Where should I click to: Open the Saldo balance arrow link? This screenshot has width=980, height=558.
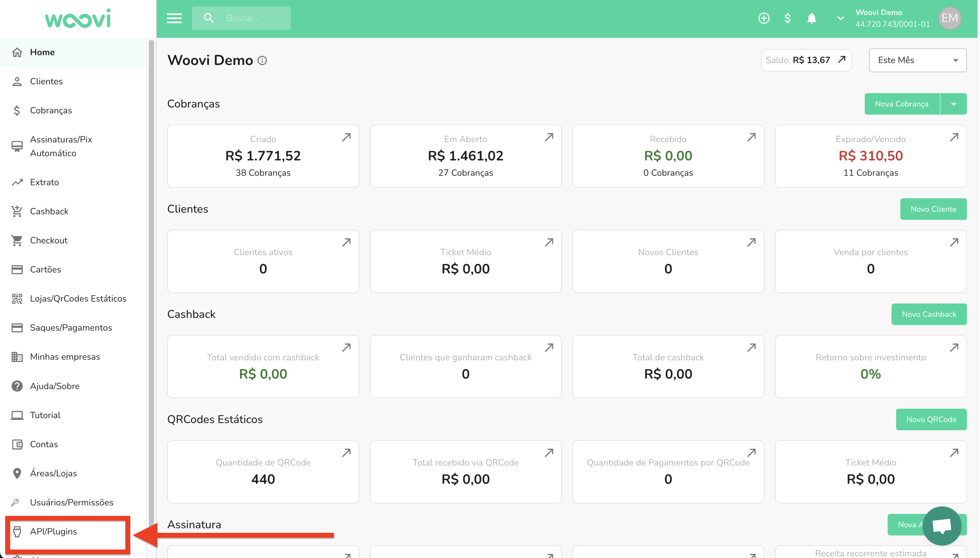pos(841,60)
